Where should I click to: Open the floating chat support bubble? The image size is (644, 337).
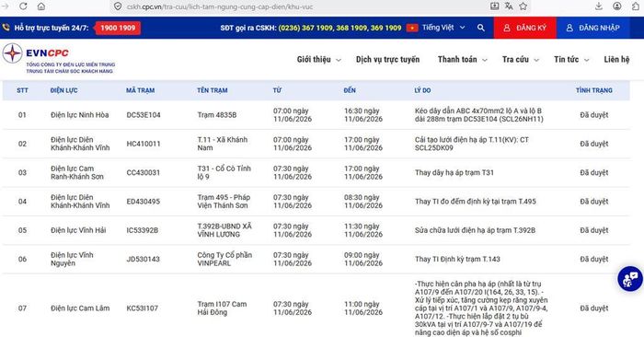tap(630, 279)
